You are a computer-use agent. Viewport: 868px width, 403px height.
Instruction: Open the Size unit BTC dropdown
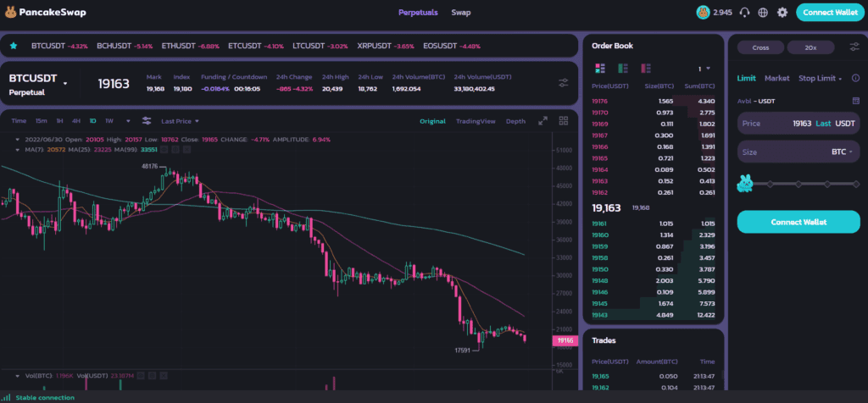842,152
